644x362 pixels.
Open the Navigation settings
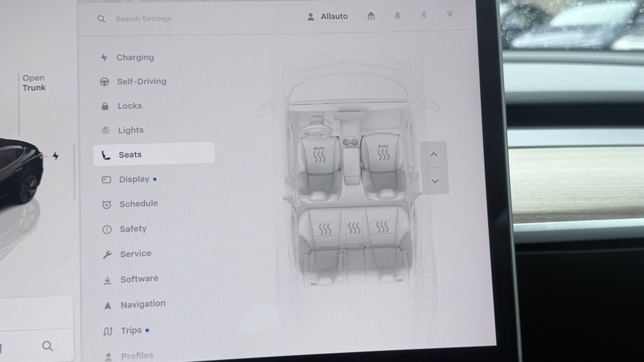143,304
